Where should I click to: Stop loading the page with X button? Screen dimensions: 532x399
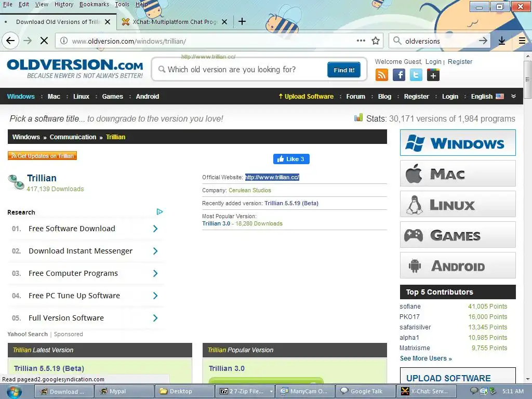click(44, 41)
